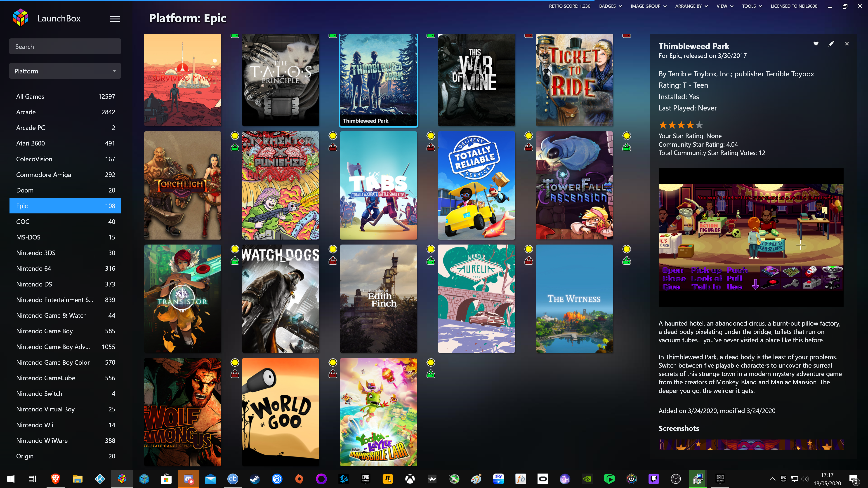Open Steam from the taskbar
868x488 pixels.
click(254, 479)
